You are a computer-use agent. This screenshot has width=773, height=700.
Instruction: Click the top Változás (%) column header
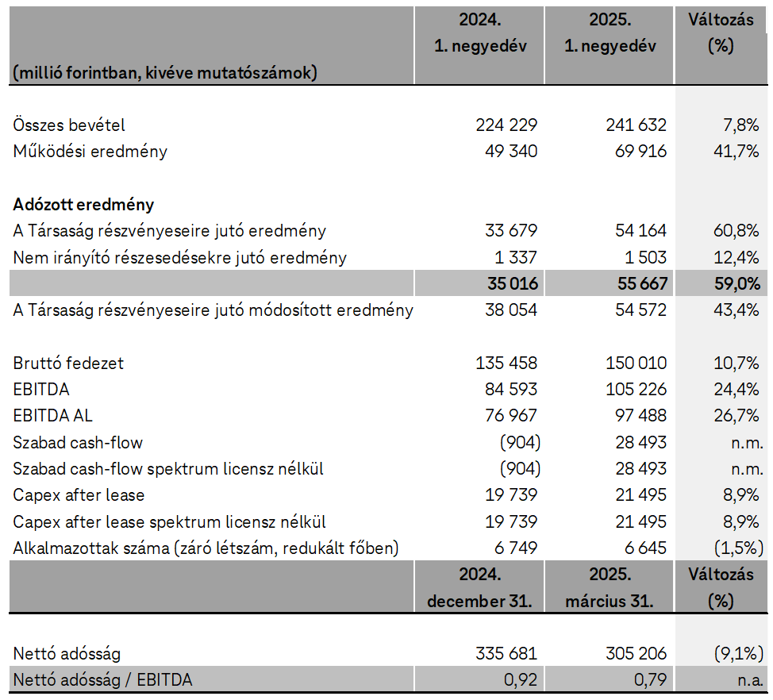(721, 33)
